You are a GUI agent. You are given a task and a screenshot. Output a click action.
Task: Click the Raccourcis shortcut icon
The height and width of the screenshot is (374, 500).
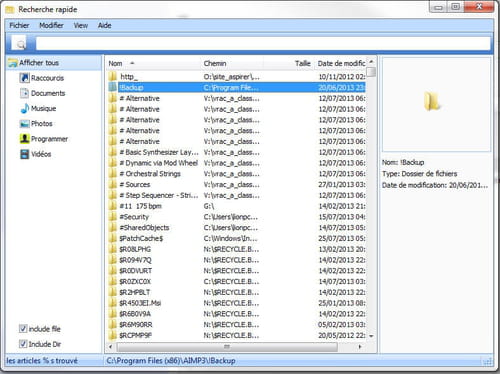[24, 78]
